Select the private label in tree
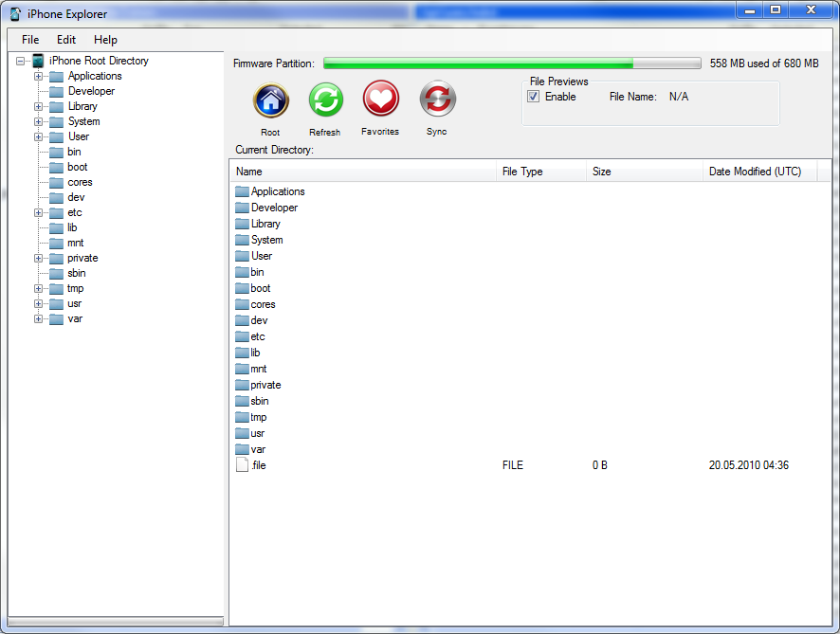Viewport: 840px width, 634px height. tap(83, 258)
